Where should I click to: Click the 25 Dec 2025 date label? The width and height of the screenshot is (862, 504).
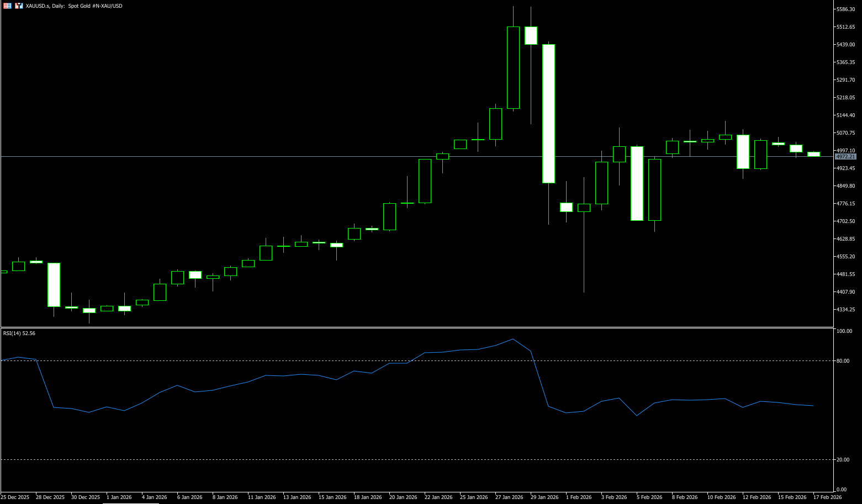[x=15, y=497]
